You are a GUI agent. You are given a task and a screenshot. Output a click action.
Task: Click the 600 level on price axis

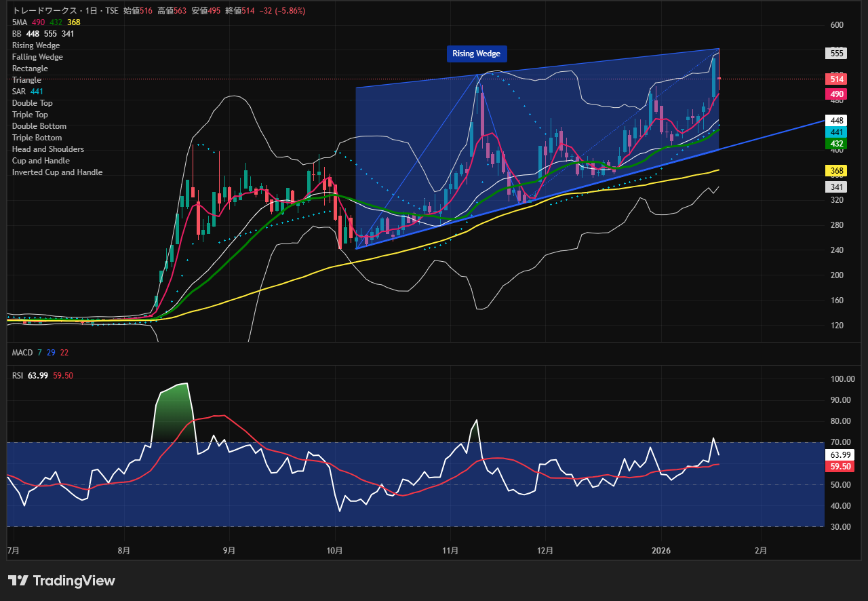pos(836,25)
